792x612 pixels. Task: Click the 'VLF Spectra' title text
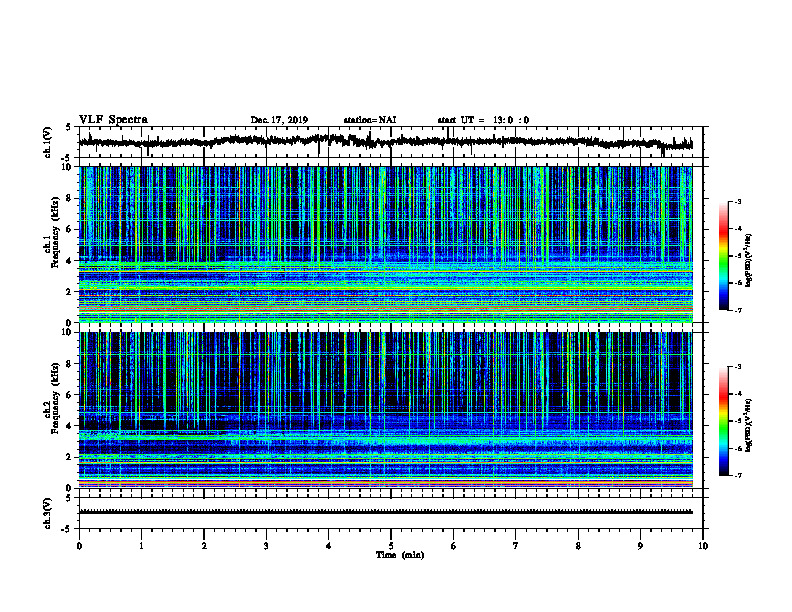coord(113,120)
